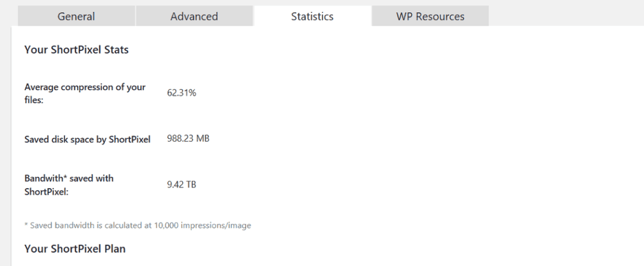Select the 62.31% compression value
This screenshot has width=644, height=266.
182,93
